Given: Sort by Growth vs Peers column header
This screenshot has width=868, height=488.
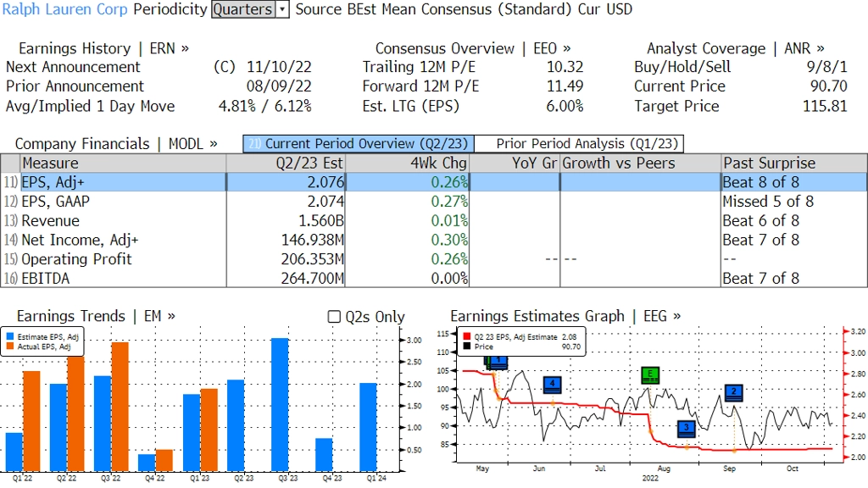Looking at the screenshot, I should tap(641, 164).
